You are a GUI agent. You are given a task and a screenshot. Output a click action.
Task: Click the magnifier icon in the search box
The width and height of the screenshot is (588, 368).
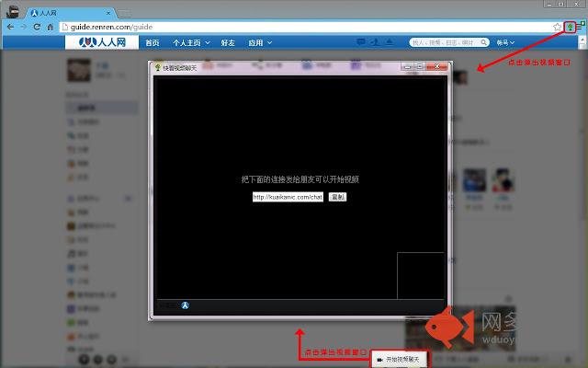484,42
